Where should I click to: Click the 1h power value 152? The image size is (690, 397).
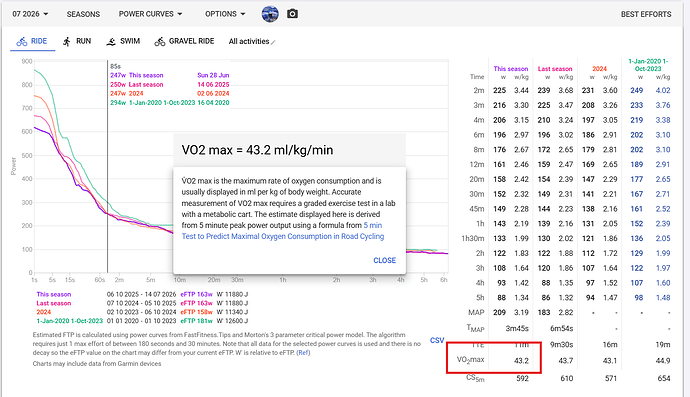(x=636, y=224)
